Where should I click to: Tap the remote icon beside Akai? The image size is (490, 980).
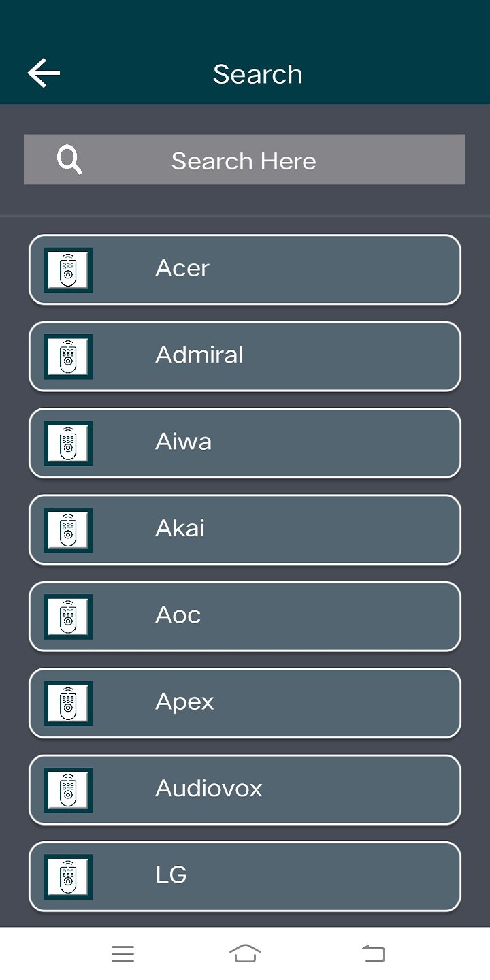pos(67,529)
